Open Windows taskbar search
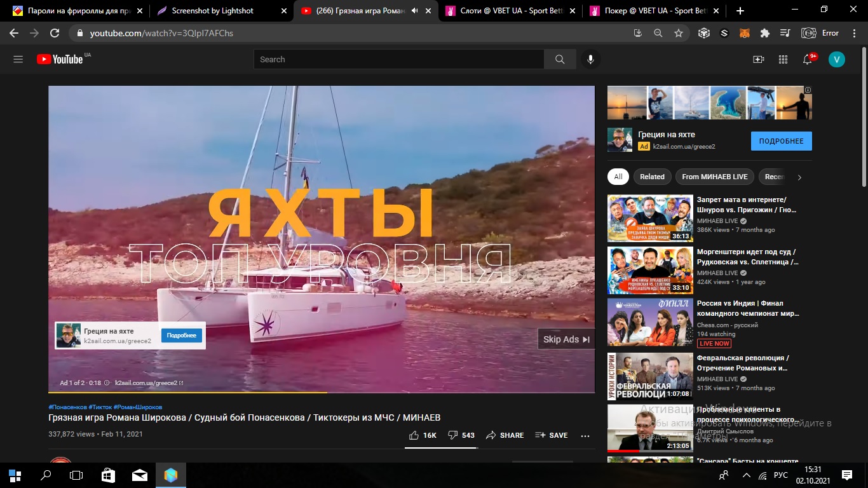868x488 pixels. click(x=46, y=475)
